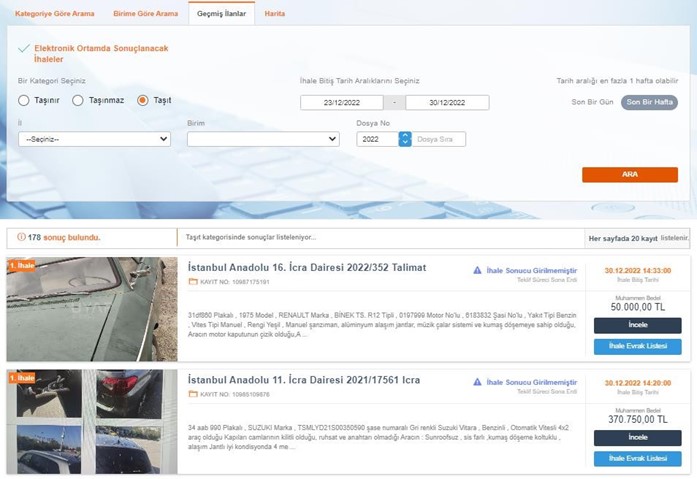Click warning icon on the 2022/352 Talimat listing
Image resolution: width=697 pixels, height=479 pixels.
point(478,270)
